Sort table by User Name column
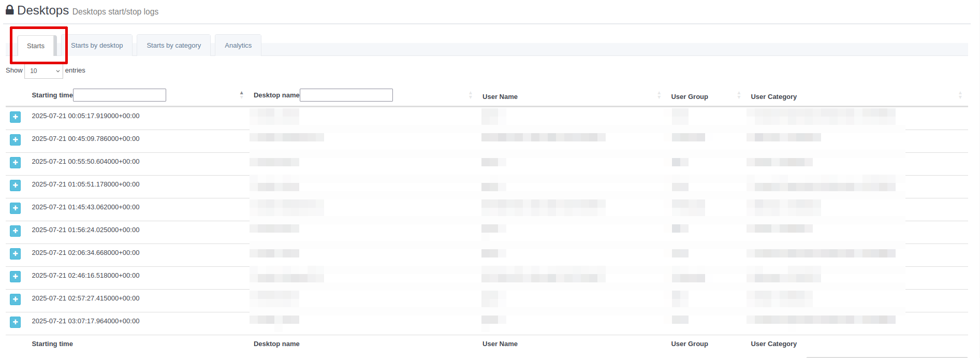 click(x=500, y=97)
